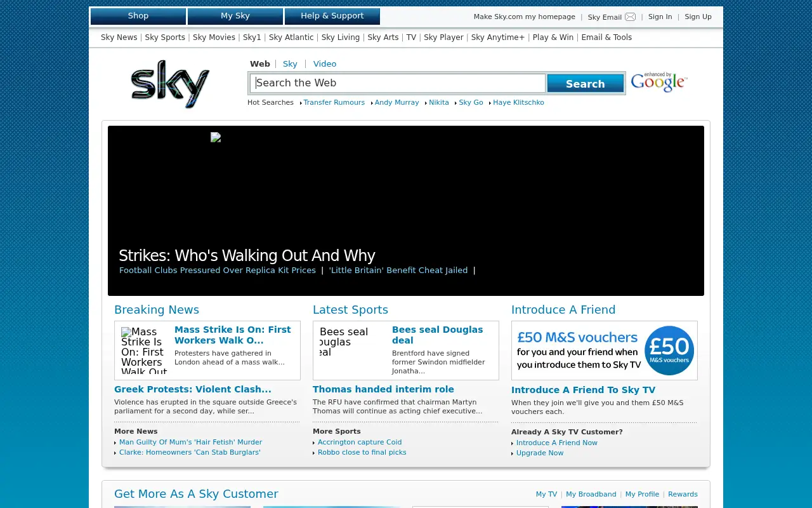Click the enhanced by Google logo
The height and width of the screenshot is (508, 812).
tap(658, 83)
